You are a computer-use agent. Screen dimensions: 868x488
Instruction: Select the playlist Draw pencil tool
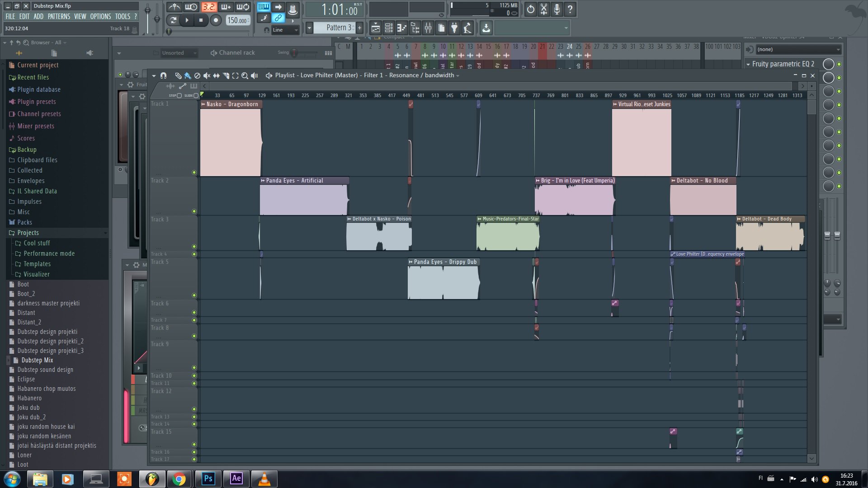point(178,75)
